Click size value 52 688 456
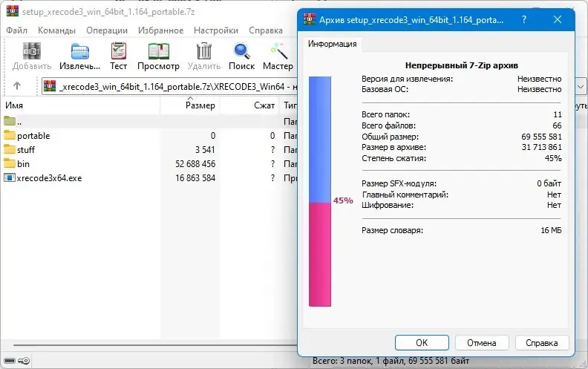 pos(195,164)
